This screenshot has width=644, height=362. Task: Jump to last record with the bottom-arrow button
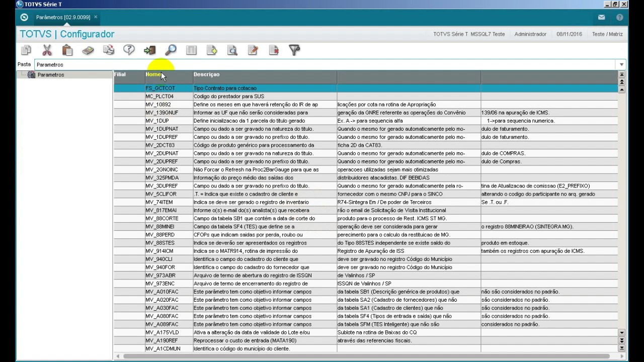pyautogui.click(x=621, y=348)
